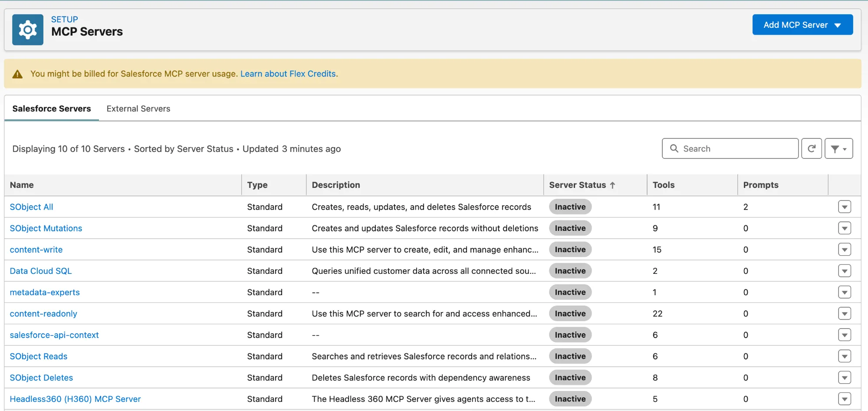Image resolution: width=868 pixels, height=411 pixels.
Task: Click the refresh servers list icon
Action: (811, 148)
